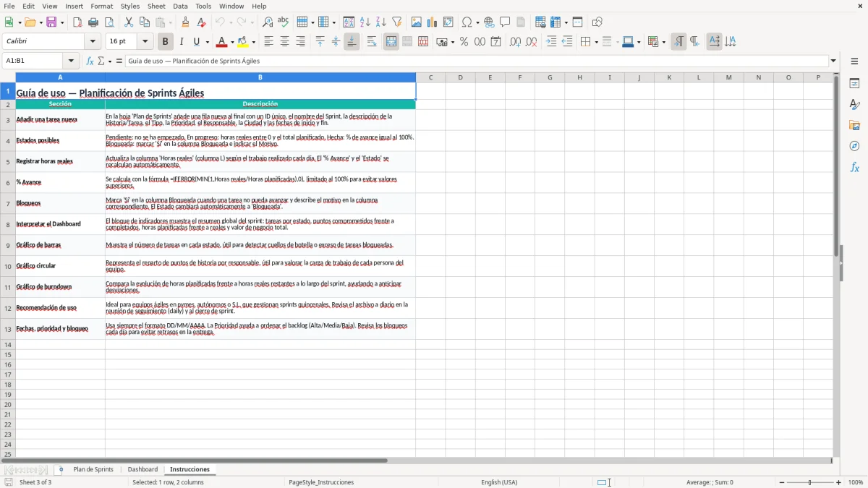Format cells as percent
Screen dimensions: 868x488
(464, 42)
